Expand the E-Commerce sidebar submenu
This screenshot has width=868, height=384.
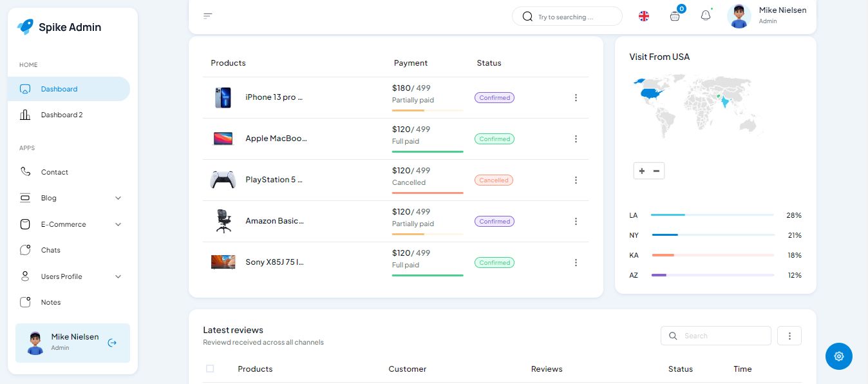pyautogui.click(x=118, y=224)
